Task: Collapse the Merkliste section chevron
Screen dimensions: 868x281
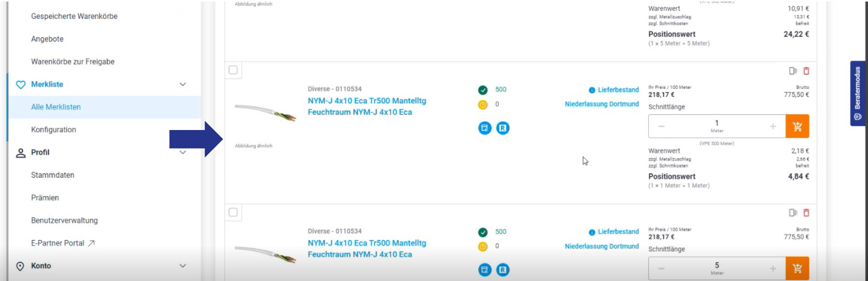Action: (x=183, y=84)
